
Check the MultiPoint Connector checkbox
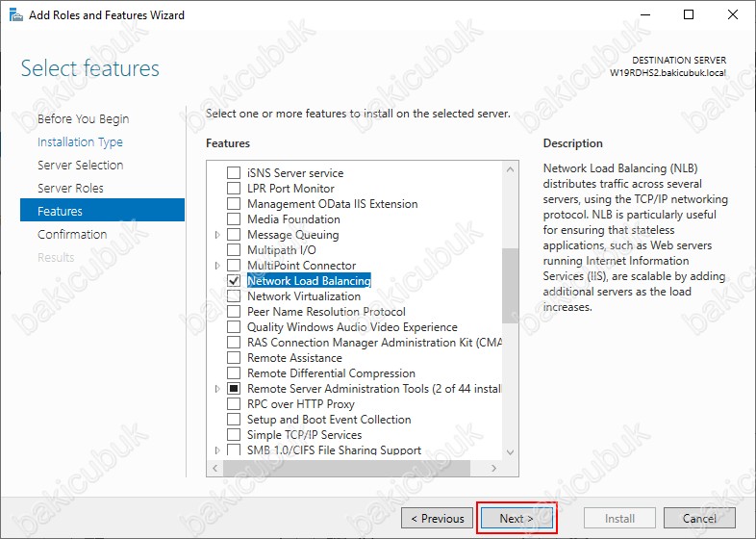tap(234, 266)
